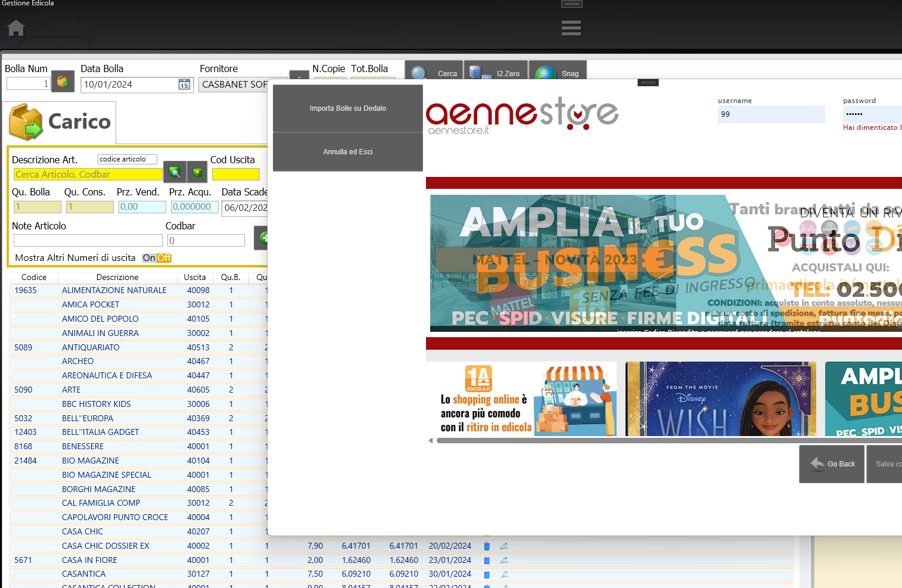Click the Prz. Acqu. field

point(194,207)
